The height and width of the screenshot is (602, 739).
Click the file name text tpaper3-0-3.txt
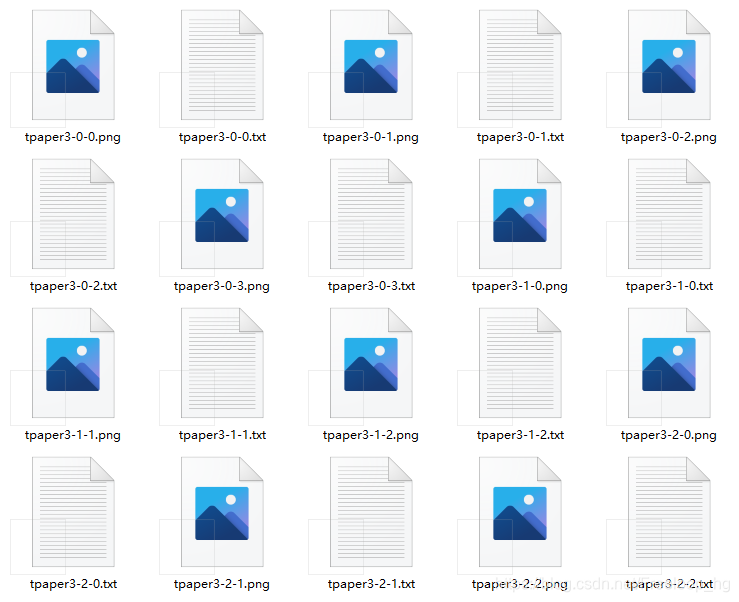click(371, 287)
